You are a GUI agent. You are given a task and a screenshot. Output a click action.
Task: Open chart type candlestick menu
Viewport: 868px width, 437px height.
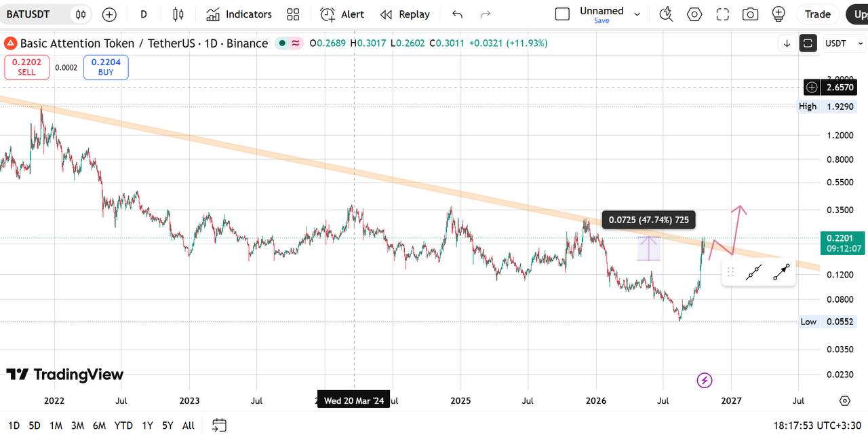click(178, 14)
